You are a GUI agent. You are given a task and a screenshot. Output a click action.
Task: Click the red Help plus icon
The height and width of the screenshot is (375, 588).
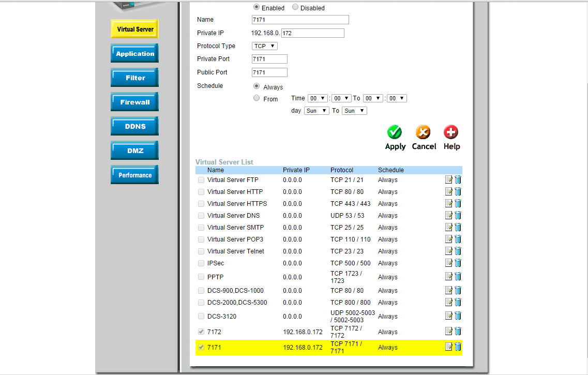(x=451, y=132)
